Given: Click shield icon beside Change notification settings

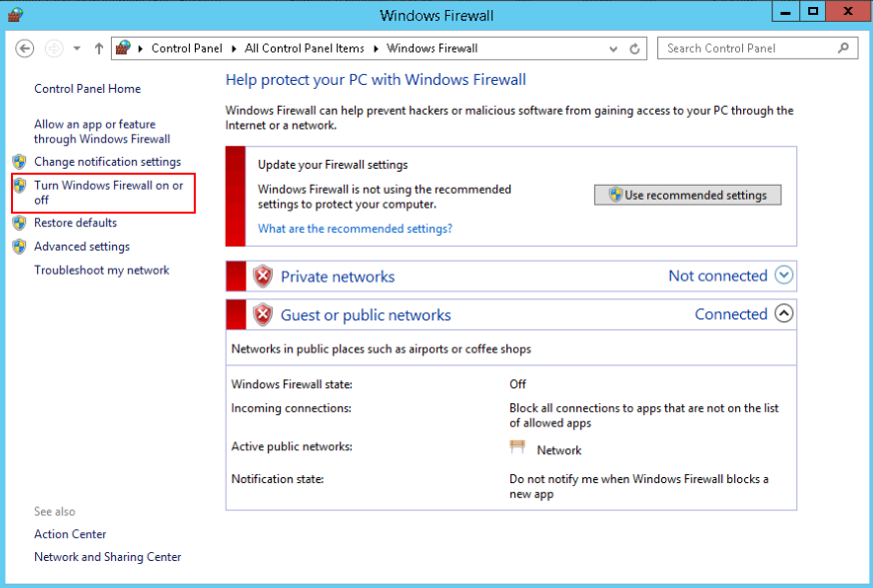Looking at the screenshot, I should coord(20,162).
